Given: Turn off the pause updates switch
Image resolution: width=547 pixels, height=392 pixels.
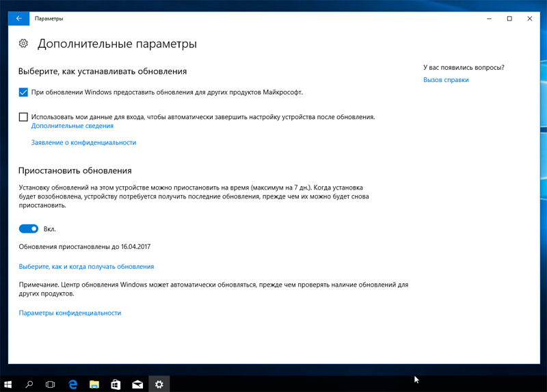Looking at the screenshot, I should point(29,228).
